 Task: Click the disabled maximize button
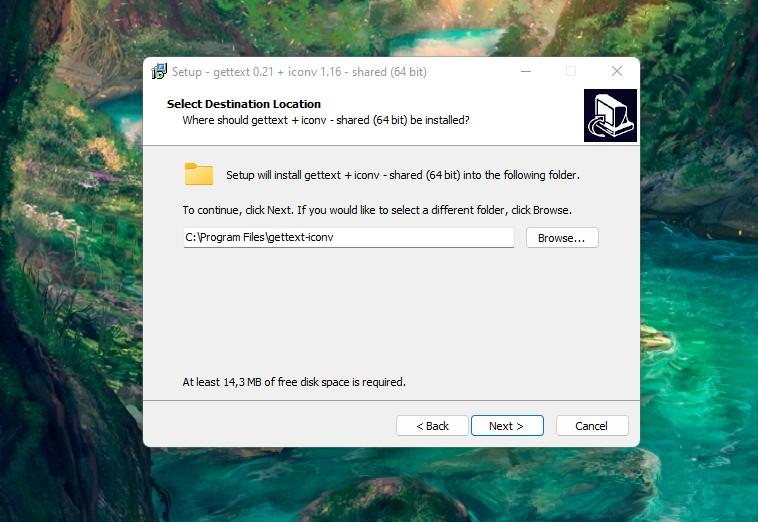pyautogui.click(x=571, y=72)
